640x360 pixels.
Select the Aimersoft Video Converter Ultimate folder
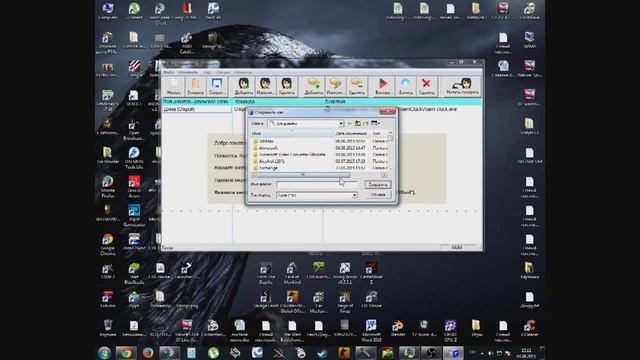pos(292,155)
